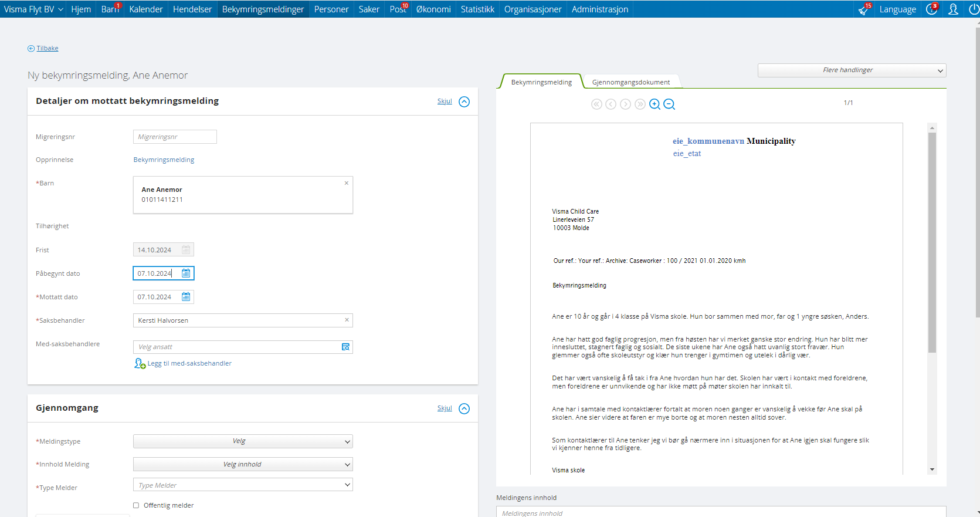The image size is (980, 517).
Task: Open the user profile icon
Action: pyautogui.click(x=954, y=9)
